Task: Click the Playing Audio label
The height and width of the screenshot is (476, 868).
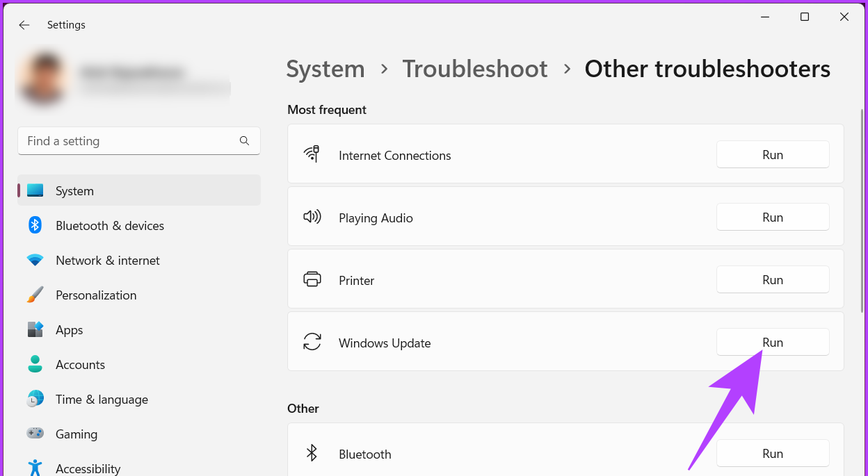Action: 376,218
